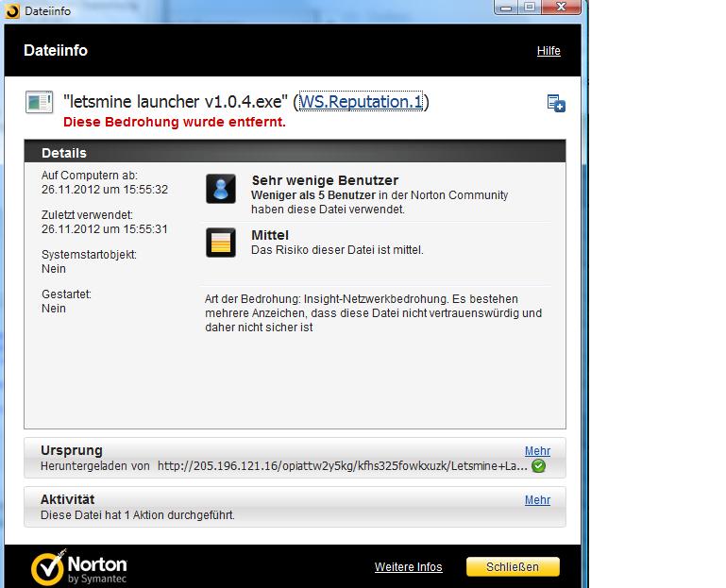Maximize the Dateiinfo window

[529, 8]
